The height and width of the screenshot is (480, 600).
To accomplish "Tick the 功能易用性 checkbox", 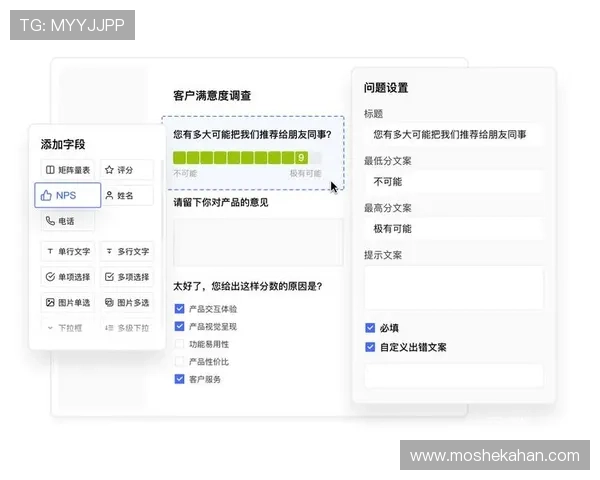I will click(x=179, y=344).
